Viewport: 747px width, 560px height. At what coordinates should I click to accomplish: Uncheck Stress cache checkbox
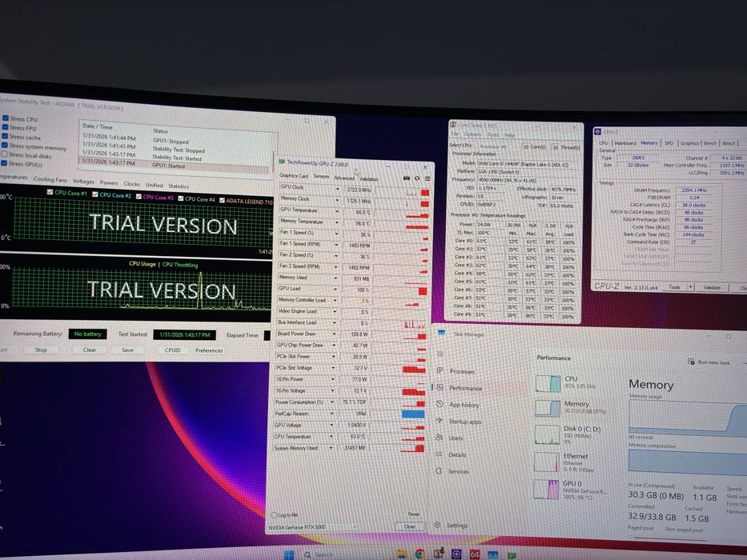5,136
